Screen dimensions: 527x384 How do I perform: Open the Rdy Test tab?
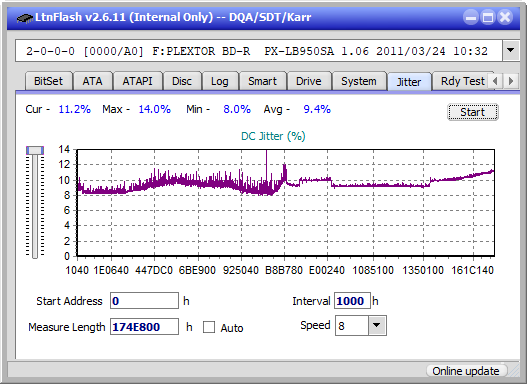click(462, 81)
